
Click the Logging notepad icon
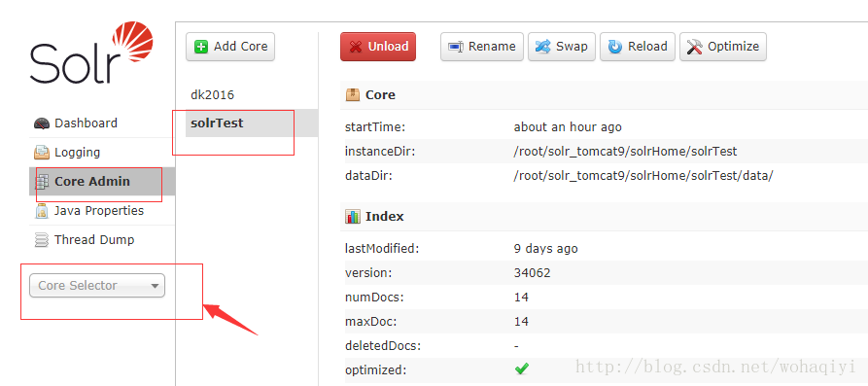42,153
